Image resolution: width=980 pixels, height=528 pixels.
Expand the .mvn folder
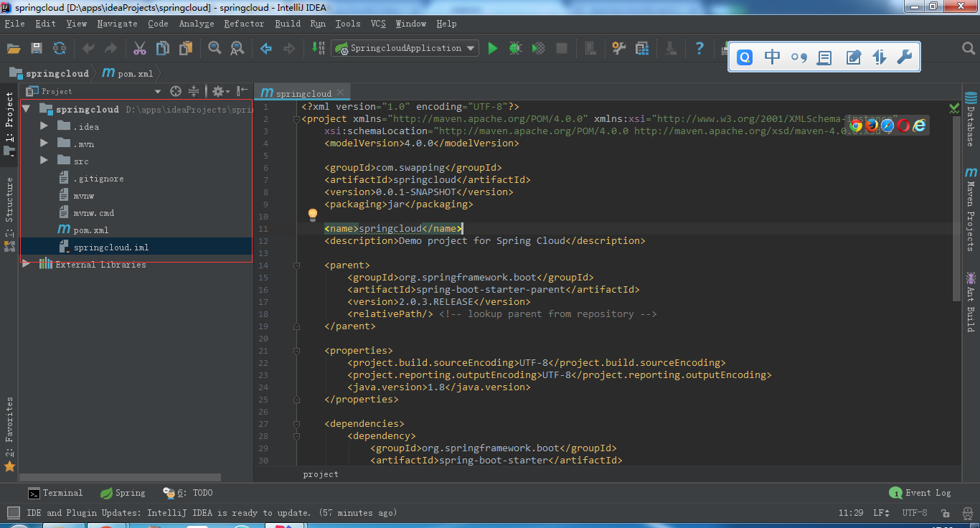pyautogui.click(x=44, y=143)
